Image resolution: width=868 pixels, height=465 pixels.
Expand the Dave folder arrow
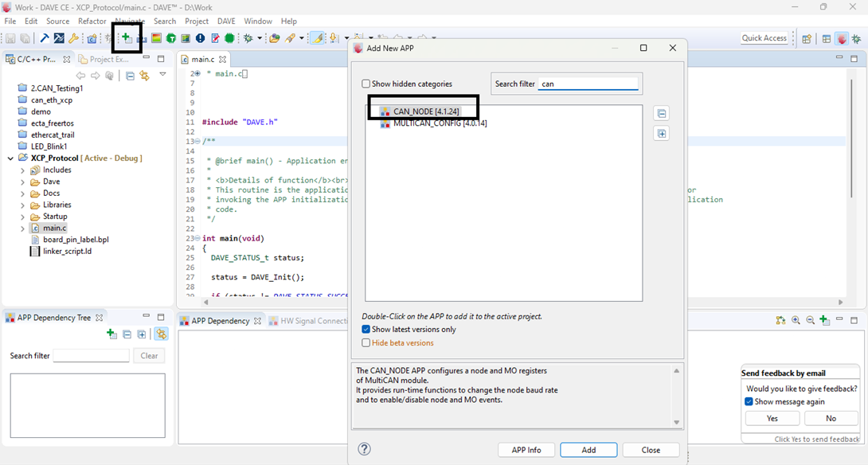tap(23, 182)
